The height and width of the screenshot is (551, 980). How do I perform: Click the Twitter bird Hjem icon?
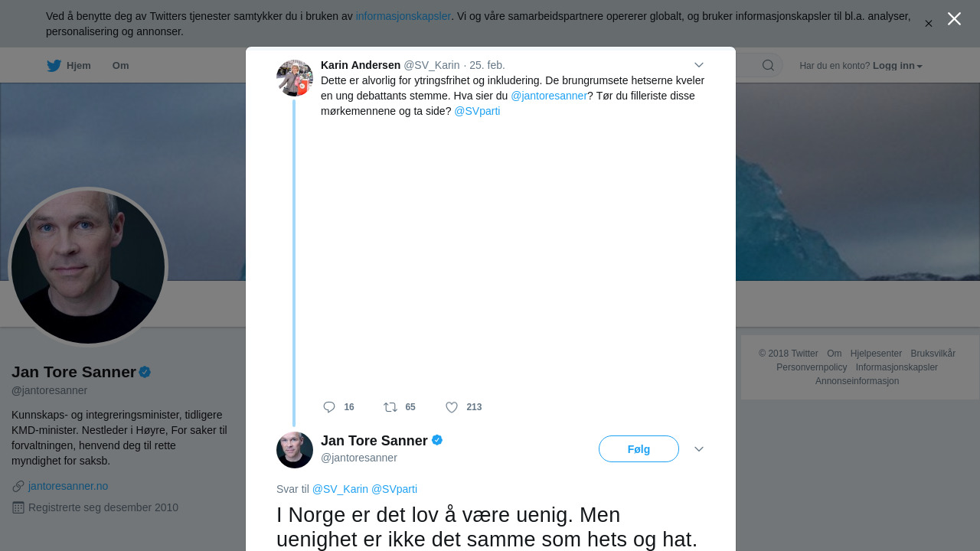[54, 66]
